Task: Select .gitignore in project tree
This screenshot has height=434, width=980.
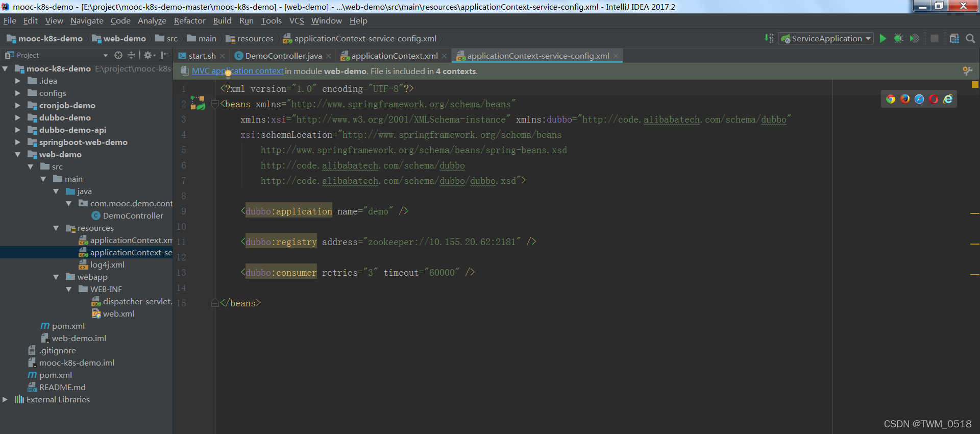Action: [x=57, y=350]
